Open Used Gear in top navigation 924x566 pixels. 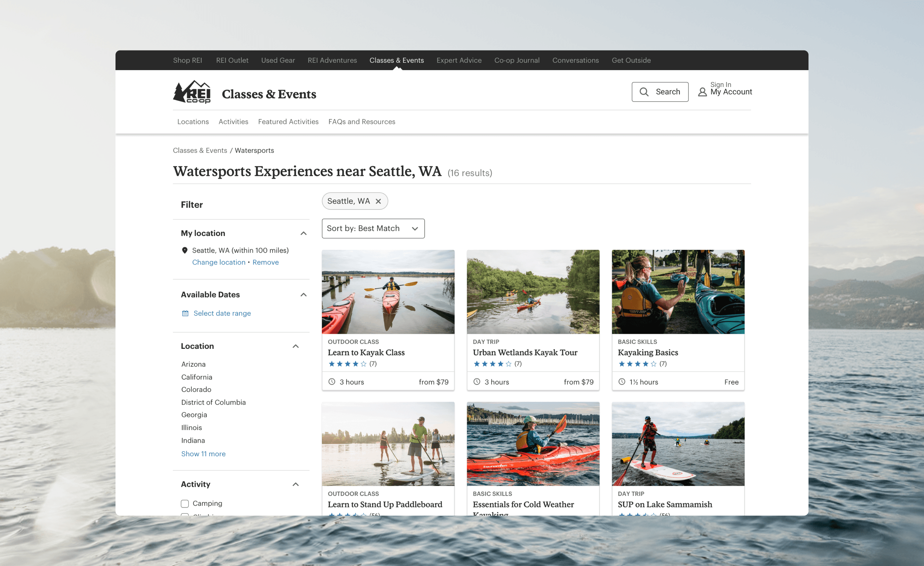278,60
